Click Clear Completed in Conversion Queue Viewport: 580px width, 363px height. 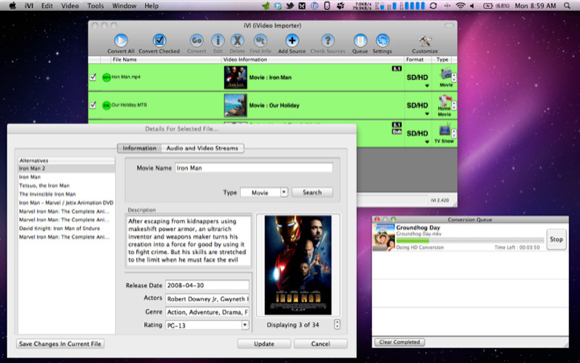click(399, 342)
